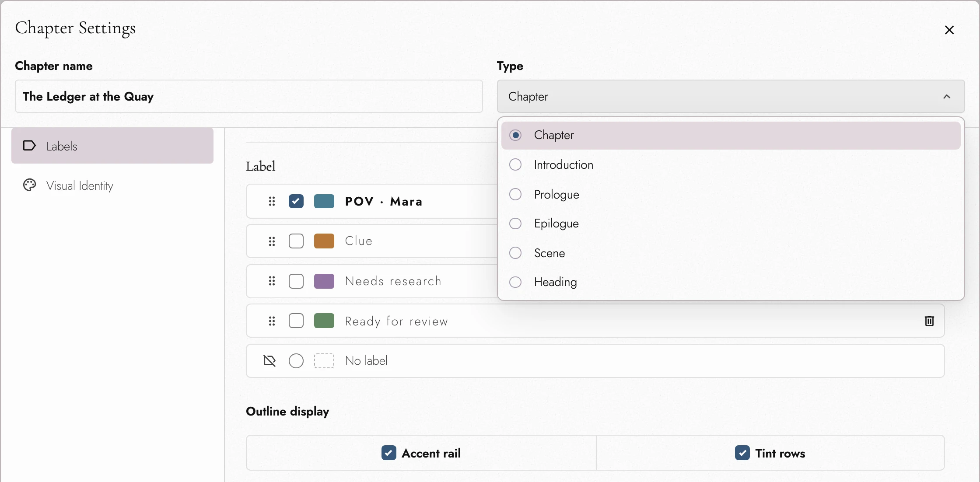The width and height of the screenshot is (980, 482).
Task: Disable the Accent rail checkbox
Action: coord(388,453)
